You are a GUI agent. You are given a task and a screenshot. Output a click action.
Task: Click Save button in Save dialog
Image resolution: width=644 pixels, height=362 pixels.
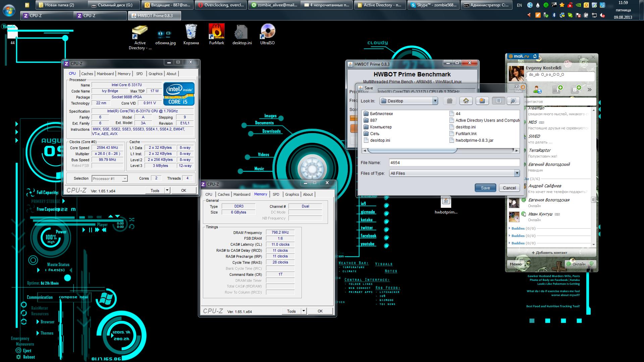[x=485, y=188]
